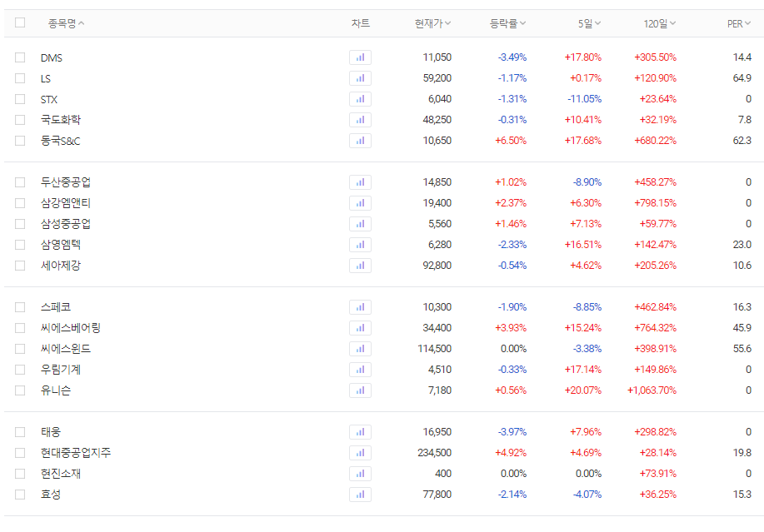Open the chart icon for 두산중공업
This screenshot has width=764, height=532.
pos(360,182)
